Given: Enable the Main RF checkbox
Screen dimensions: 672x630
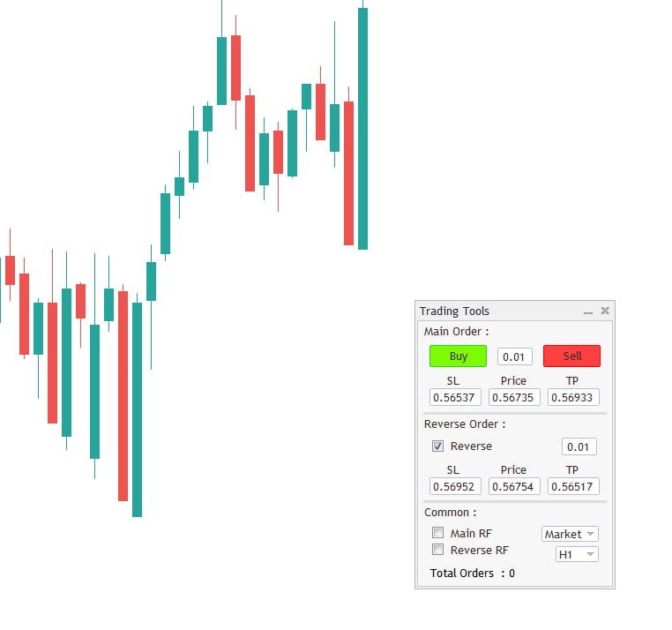Looking at the screenshot, I should (x=438, y=533).
